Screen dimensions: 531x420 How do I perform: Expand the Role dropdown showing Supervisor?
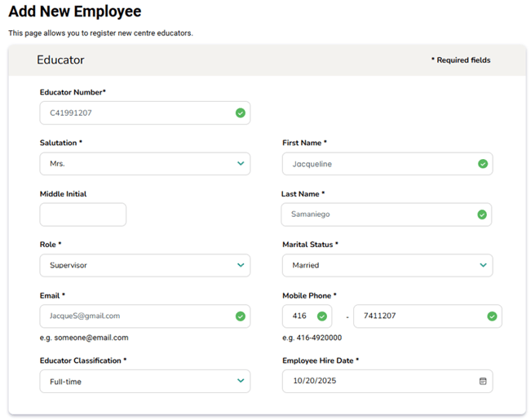click(144, 265)
